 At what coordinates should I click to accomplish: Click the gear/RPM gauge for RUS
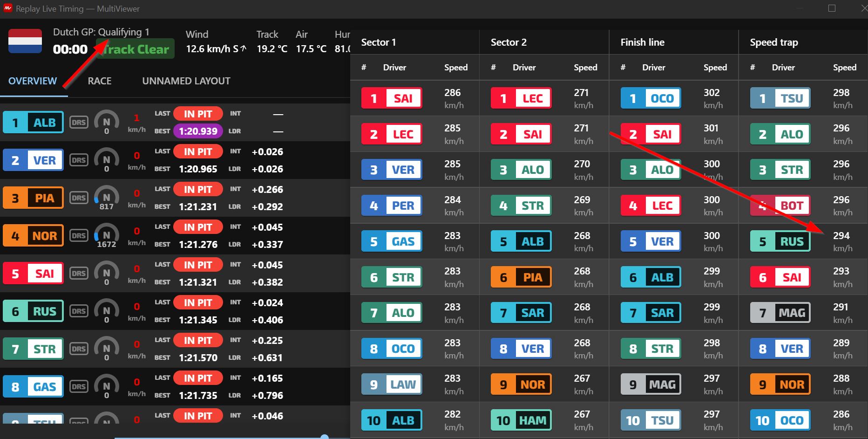click(x=107, y=311)
